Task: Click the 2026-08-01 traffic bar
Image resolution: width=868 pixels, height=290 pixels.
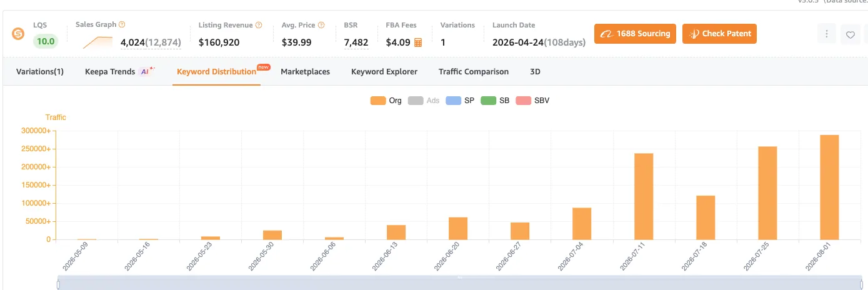Action: [x=829, y=187]
